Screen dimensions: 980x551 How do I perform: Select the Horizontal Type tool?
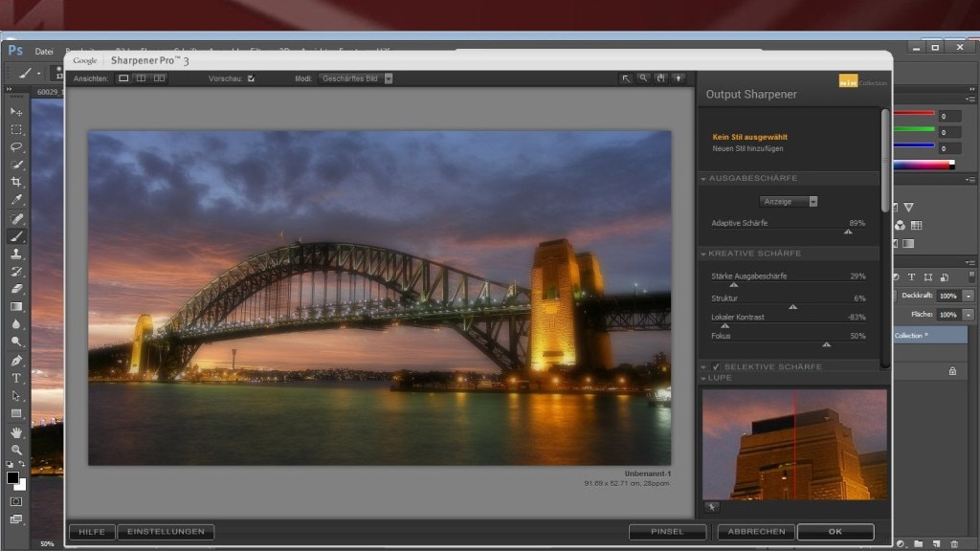[x=16, y=378]
